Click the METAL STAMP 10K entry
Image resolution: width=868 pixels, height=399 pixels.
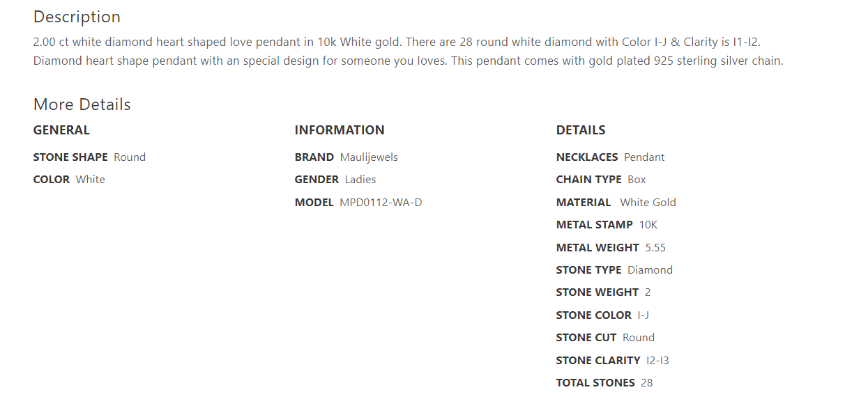(x=607, y=225)
